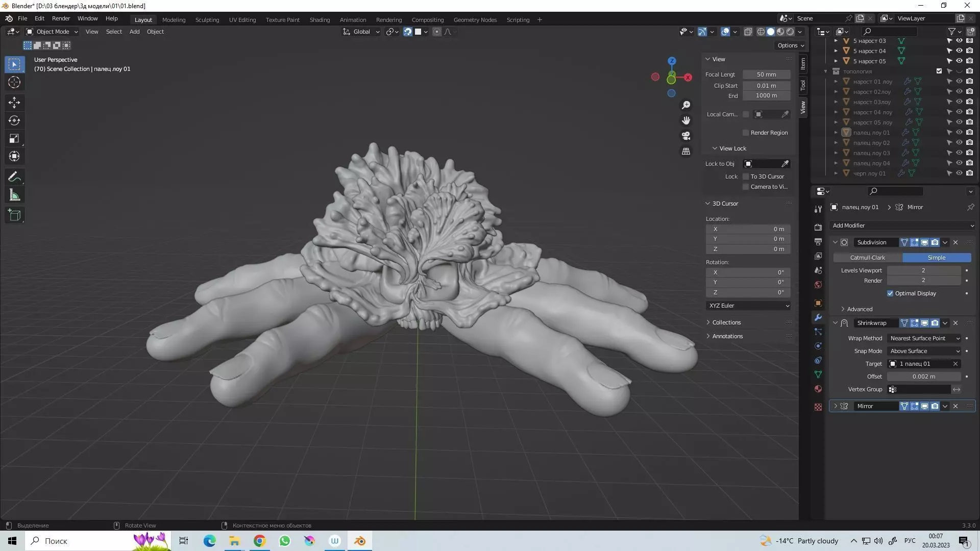Open the File menu
Viewport: 980px width, 551px height.
point(22,18)
